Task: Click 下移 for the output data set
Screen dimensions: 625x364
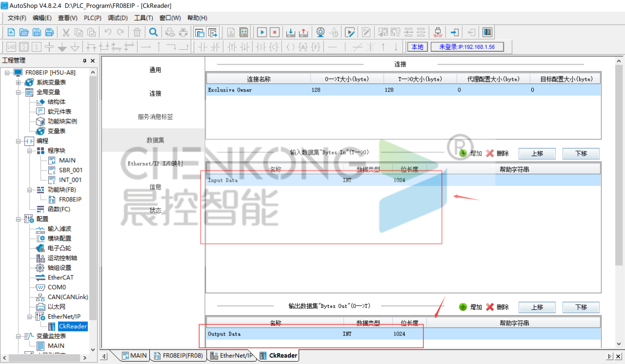Action: coord(581,307)
